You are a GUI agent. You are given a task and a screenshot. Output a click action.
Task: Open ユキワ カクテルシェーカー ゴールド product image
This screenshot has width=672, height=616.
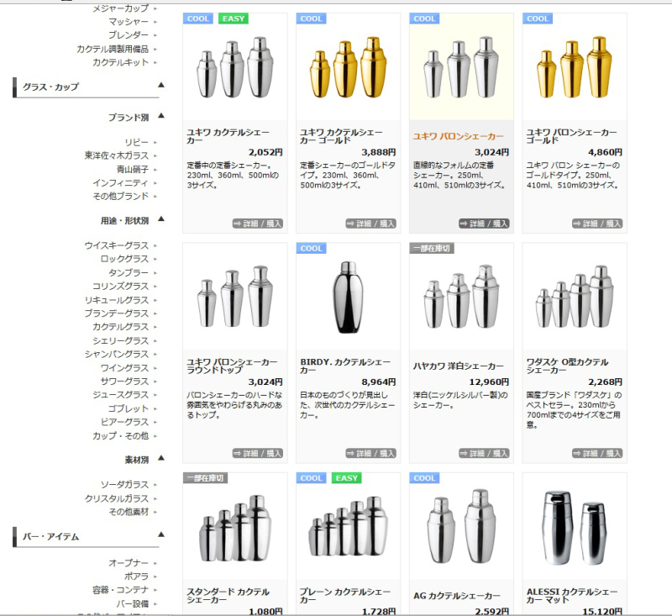coord(348,68)
